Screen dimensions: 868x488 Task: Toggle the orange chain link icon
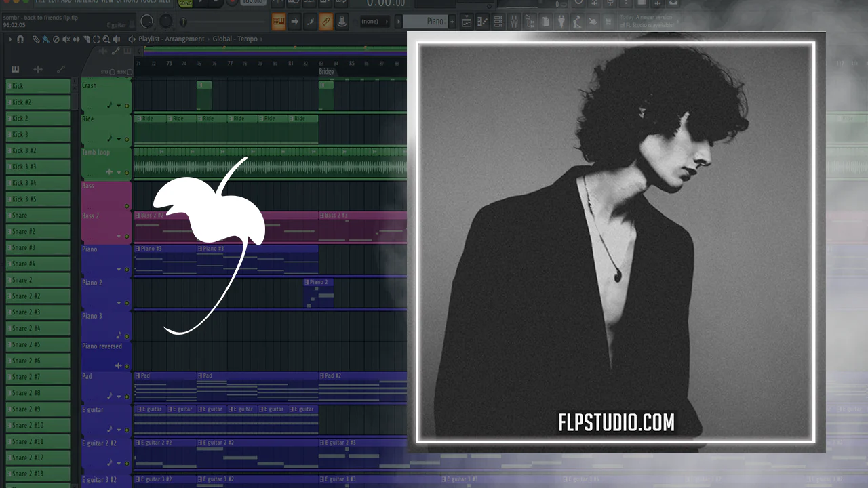click(x=325, y=22)
